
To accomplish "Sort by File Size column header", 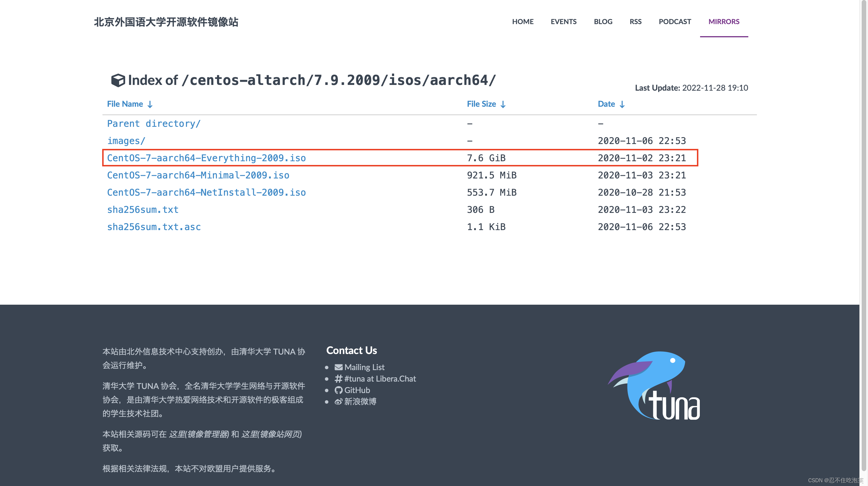I will click(486, 104).
